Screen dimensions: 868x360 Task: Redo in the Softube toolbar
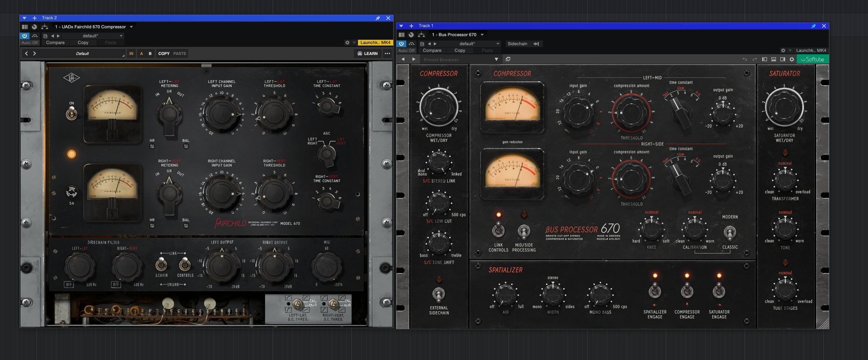point(754,59)
